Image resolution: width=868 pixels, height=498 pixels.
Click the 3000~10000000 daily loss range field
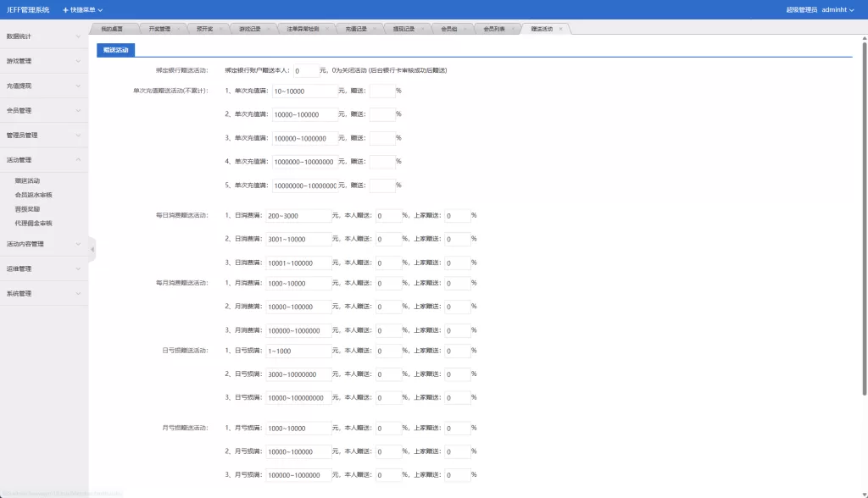[x=298, y=374]
